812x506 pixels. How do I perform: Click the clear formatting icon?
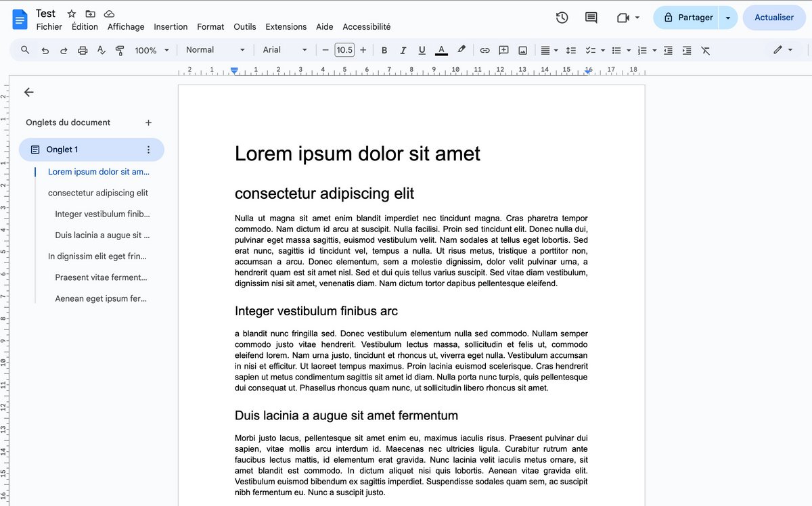pos(705,50)
